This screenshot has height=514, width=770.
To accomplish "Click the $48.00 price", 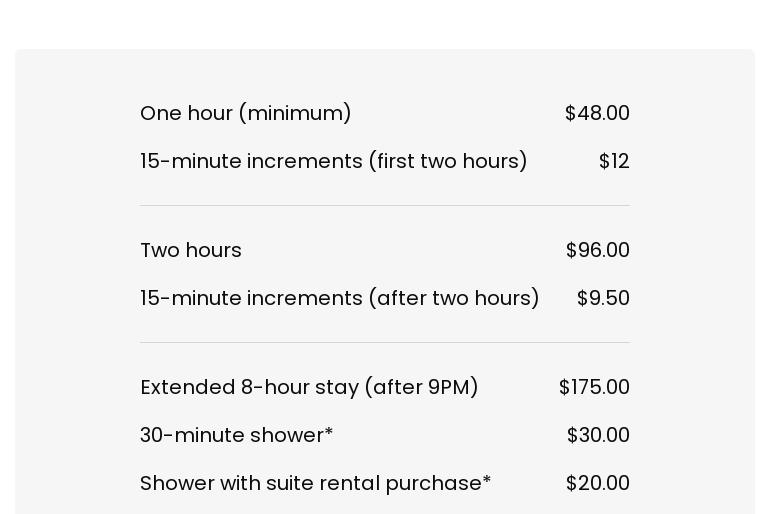I will click(x=597, y=113).
